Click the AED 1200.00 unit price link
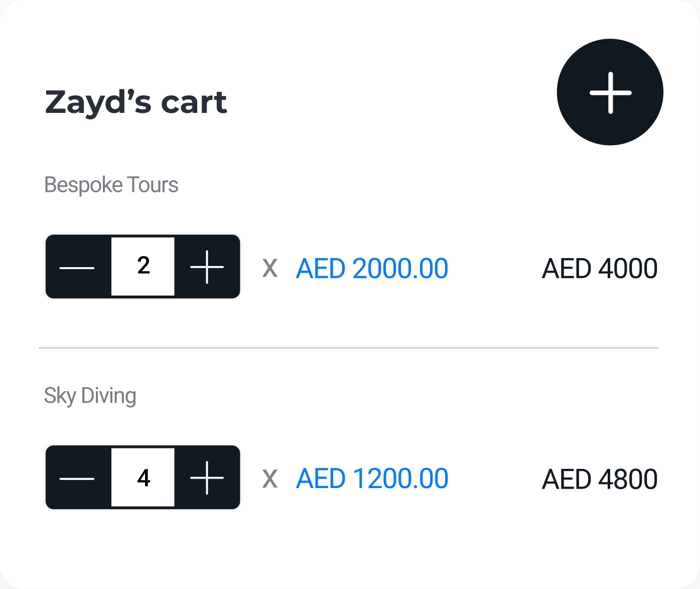 point(371,479)
